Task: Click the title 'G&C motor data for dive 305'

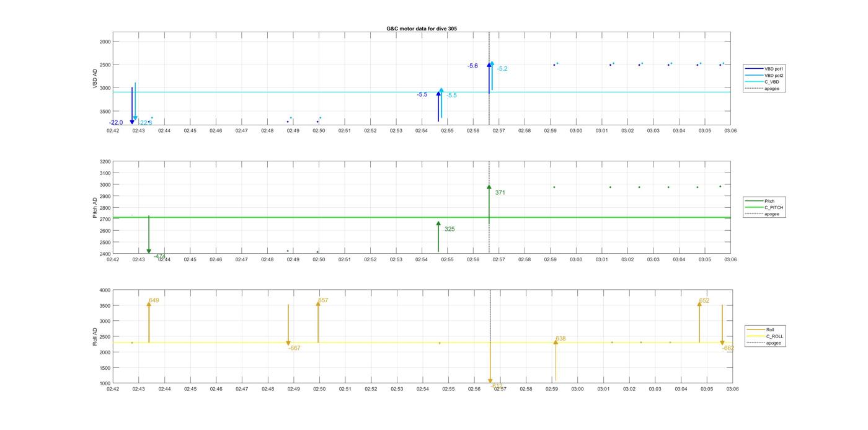Action: [x=422, y=29]
